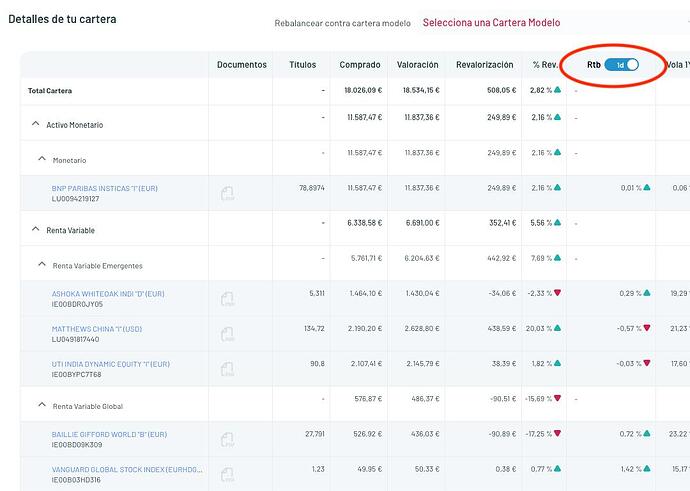The image size is (690, 491).
Task: Collapse Renta Variable Emergentes subgroup
Action: [42, 265]
